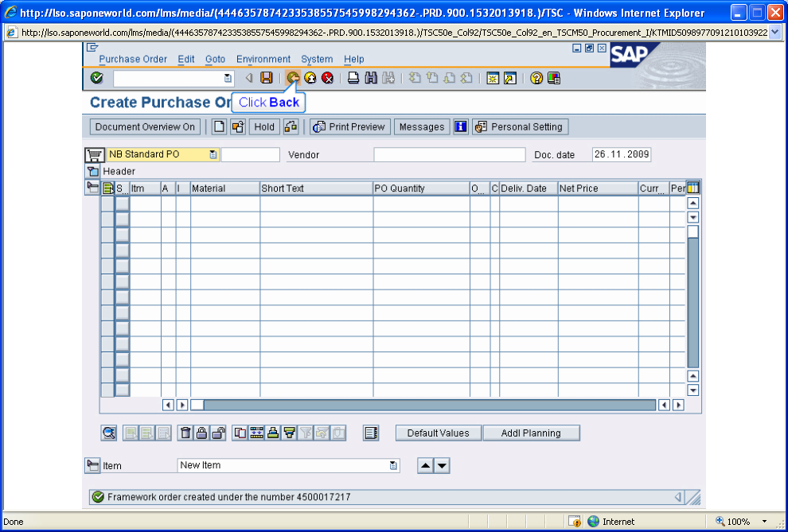Screen dimensions: 788x532
Task: Open the New Item dropdown list
Action: pyautogui.click(x=393, y=466)
